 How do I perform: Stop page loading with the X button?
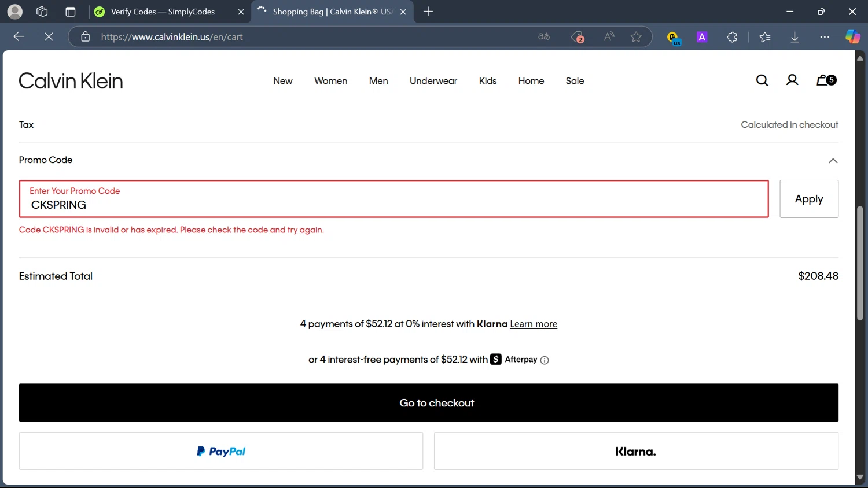[49, 36]
